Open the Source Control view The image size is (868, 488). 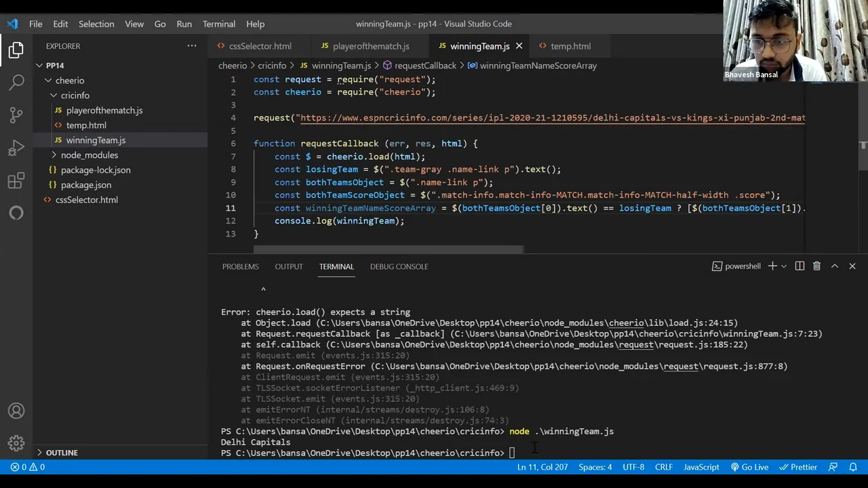(x=16, y=115)
